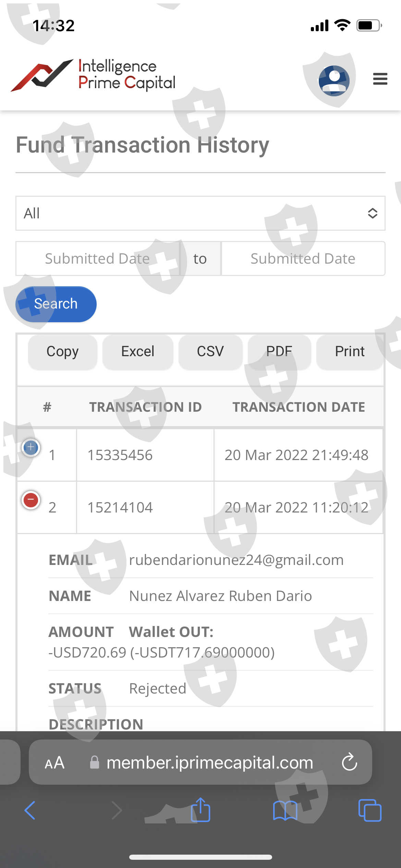
Task: Go forward with Safari forward arrow
Action: tap(117, 810)
